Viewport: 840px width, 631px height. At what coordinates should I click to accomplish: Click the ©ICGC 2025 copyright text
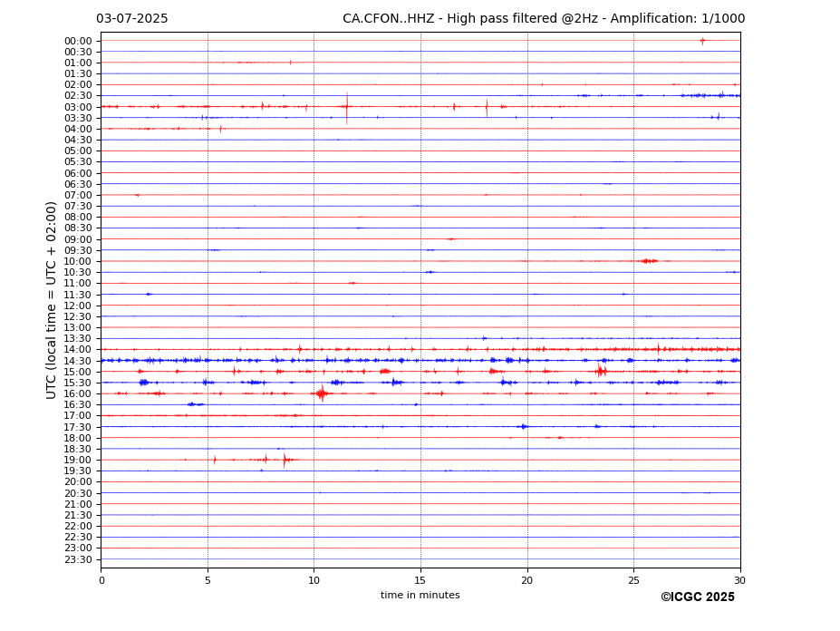coord(698,597)
